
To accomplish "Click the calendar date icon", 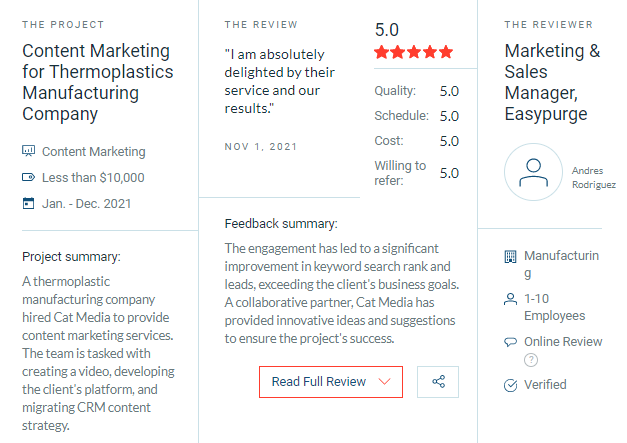I will tap(28, 204).
